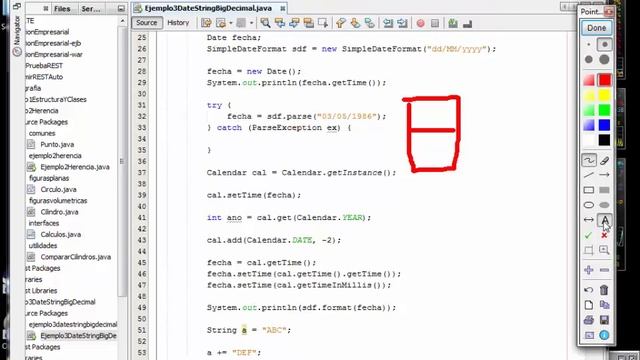Close the Ejemplo3DateStringBigDecimal.java tab
This screenshot has height=360, width=640.
[x=283, y=8]
